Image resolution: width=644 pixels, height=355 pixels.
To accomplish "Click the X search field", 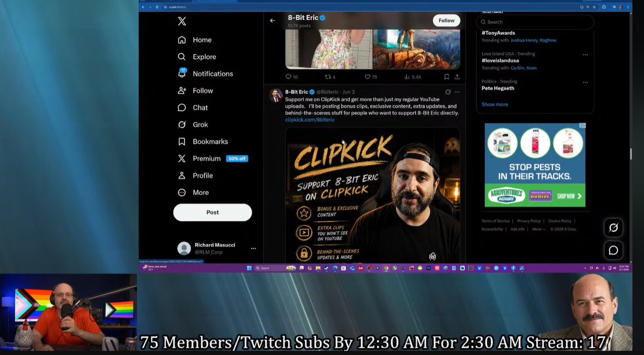I will coord(535,22).
